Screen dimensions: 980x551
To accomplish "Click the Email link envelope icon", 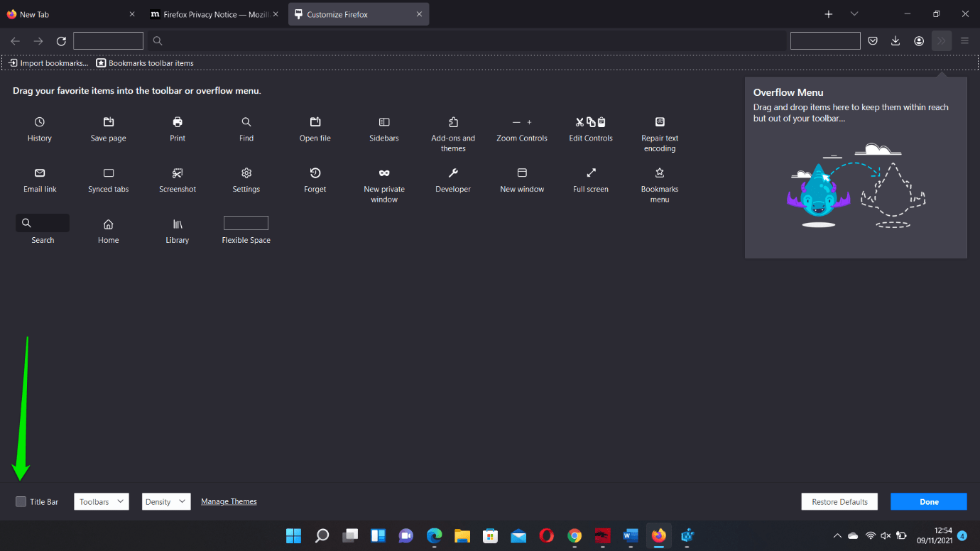I will point(40,173).
